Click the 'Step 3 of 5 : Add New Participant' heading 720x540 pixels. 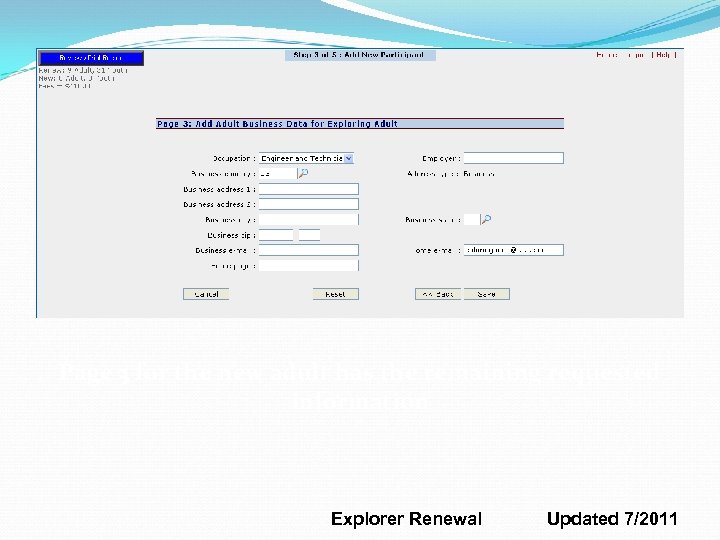[359, 55]
